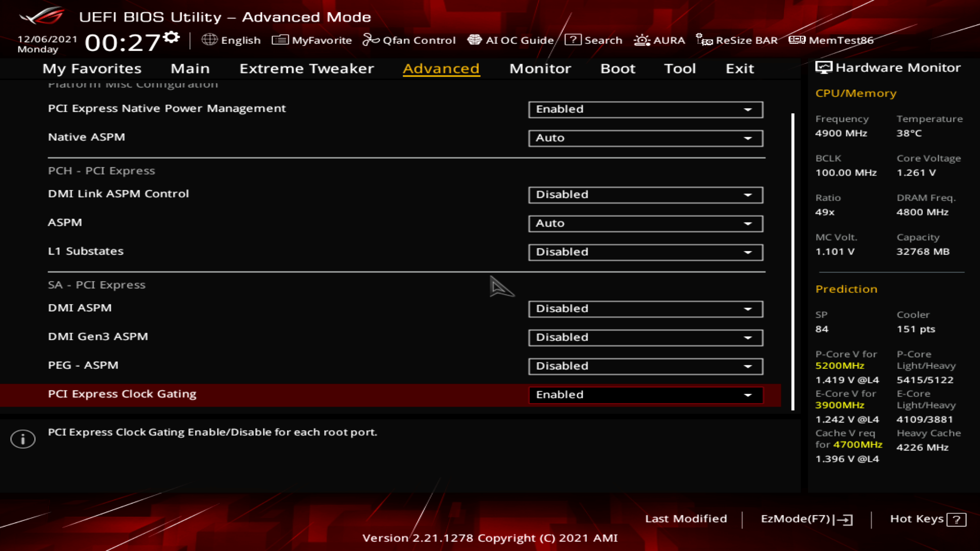Click EzMode(F7) button
The height and width of the screenshot is (551, 980).
click(806, 519)
